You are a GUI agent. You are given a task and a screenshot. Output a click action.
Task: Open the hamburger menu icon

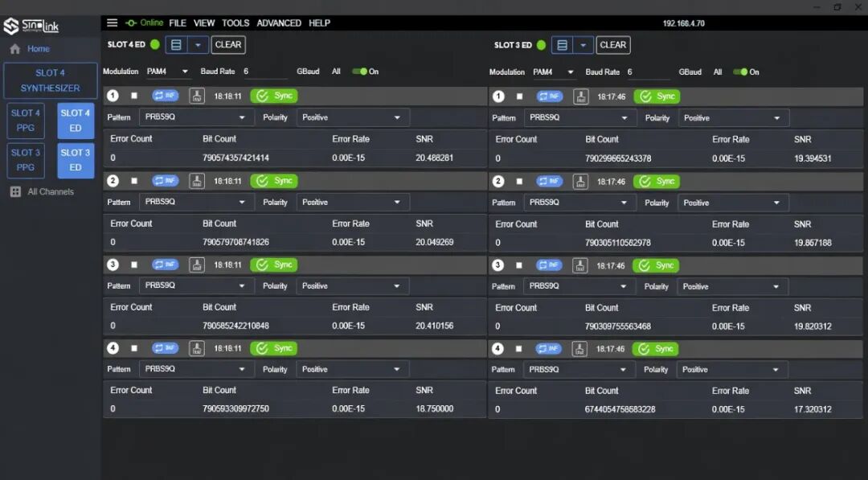[x=112, y=23]
